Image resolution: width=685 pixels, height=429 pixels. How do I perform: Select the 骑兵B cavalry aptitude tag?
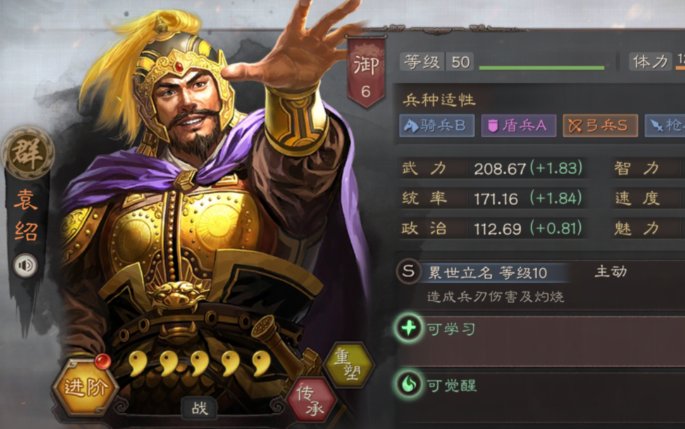point(437,126)
